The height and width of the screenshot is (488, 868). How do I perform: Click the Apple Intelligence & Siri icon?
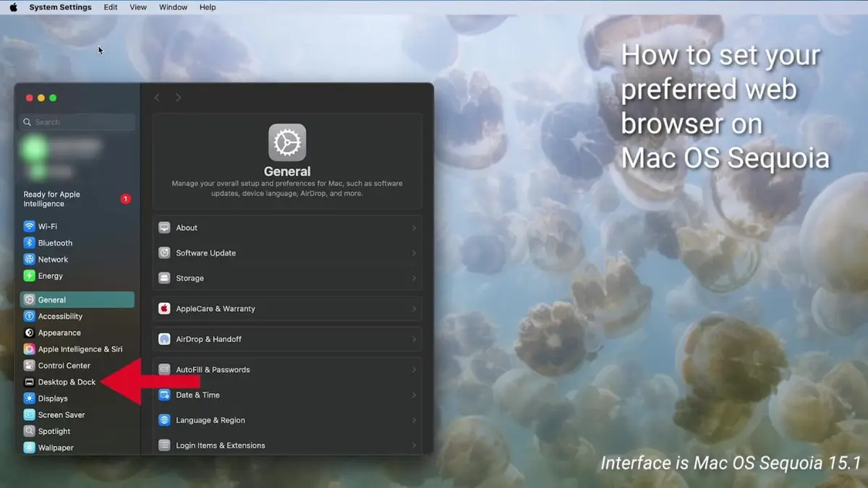[29, 349]
